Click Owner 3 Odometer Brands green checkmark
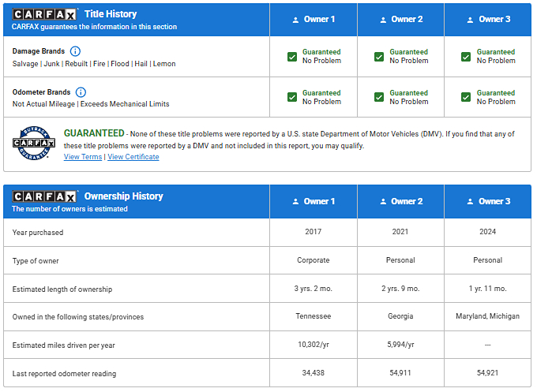 click(x=466, y=97)
